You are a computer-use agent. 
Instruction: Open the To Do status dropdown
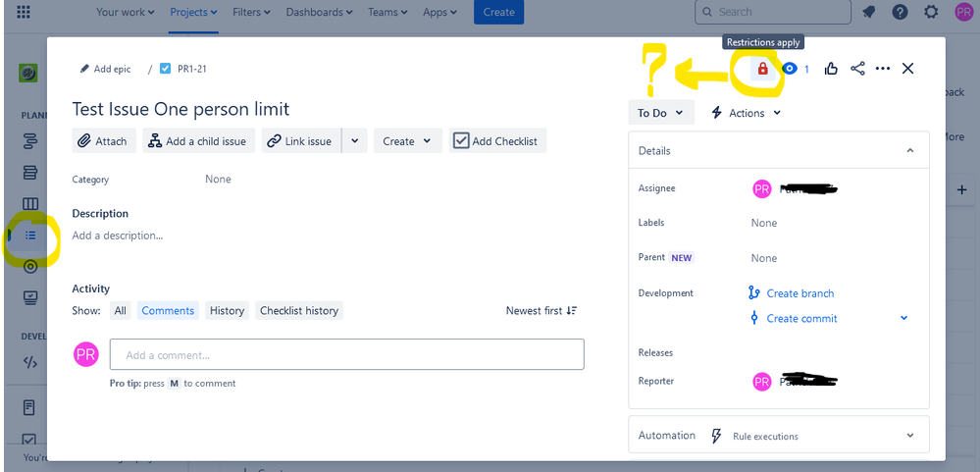coord(660,113)
